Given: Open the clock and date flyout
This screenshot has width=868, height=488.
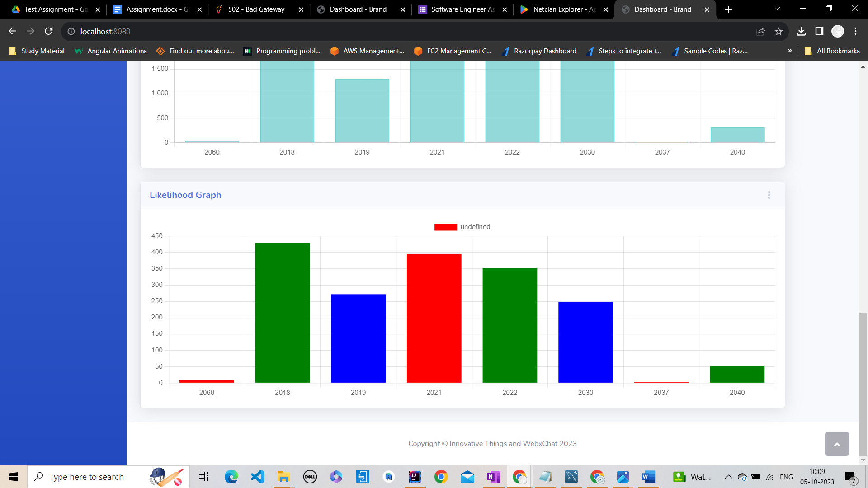Looking at the screenshot, I should pos(817,477).
